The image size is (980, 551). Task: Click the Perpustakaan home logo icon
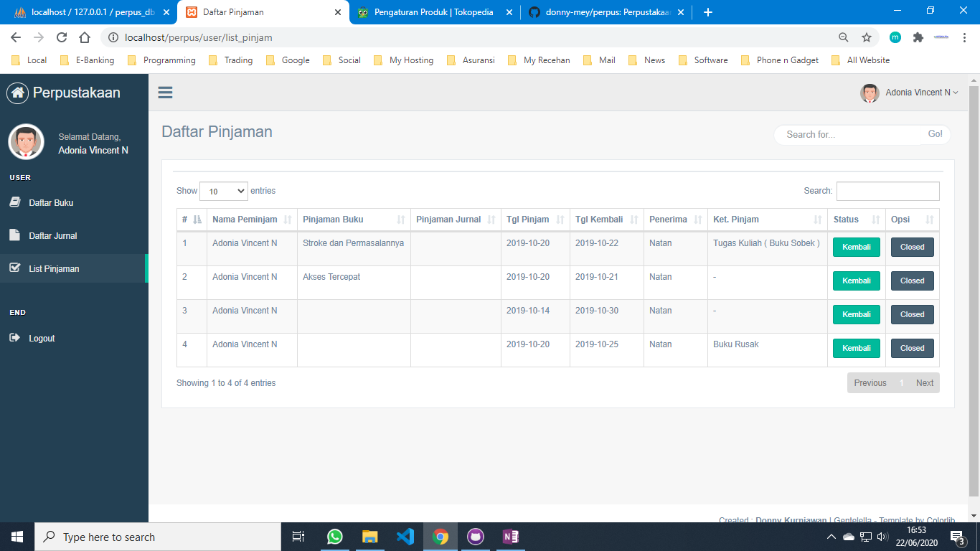(17, 93)
